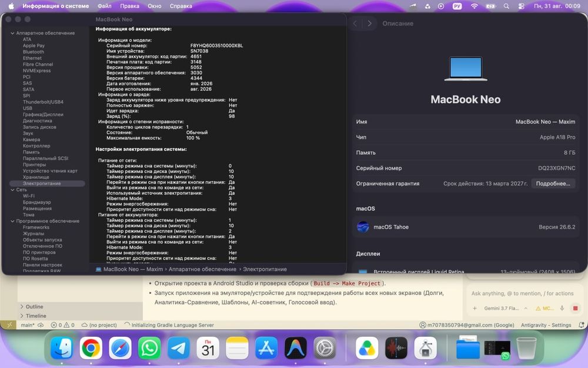Open the Справка menu
588x368 pixels.
[181, 6]
